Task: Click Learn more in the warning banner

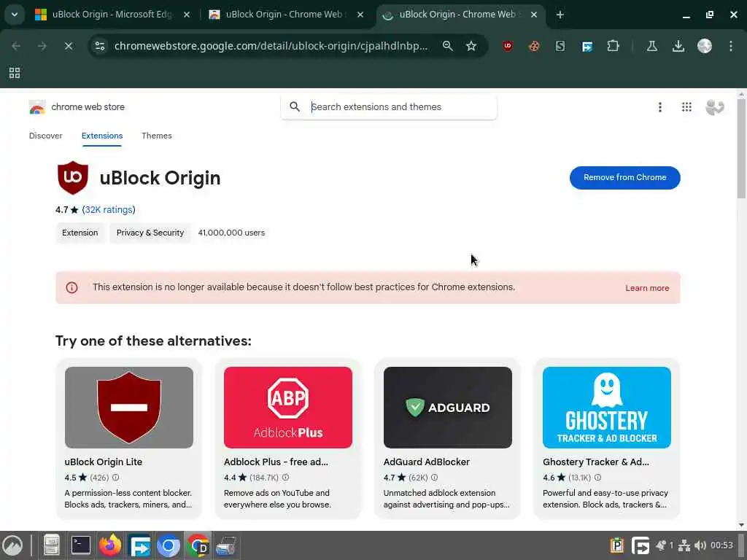Action: 647,288
